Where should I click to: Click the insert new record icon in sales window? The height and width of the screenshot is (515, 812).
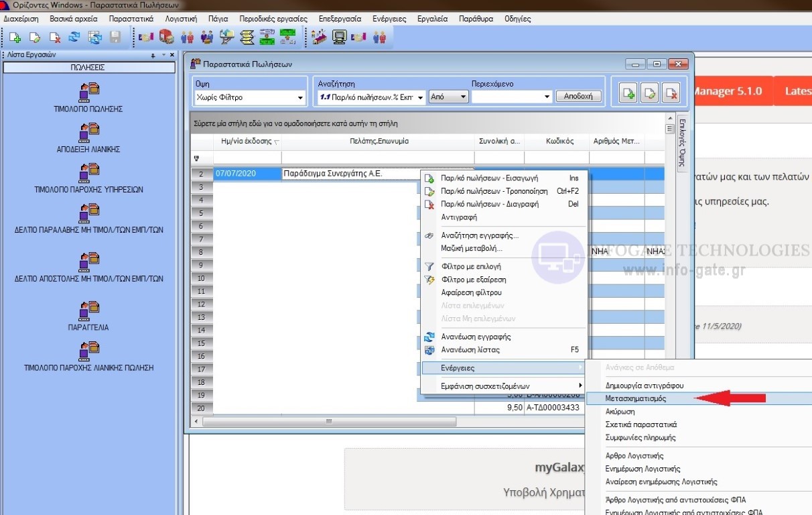point(628,94)
